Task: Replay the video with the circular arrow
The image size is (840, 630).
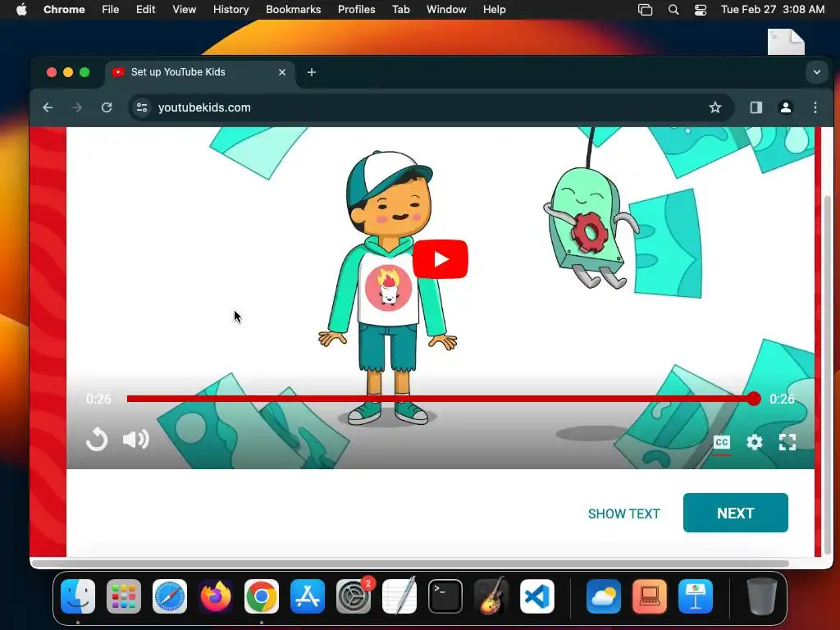Action: (97, 440)
